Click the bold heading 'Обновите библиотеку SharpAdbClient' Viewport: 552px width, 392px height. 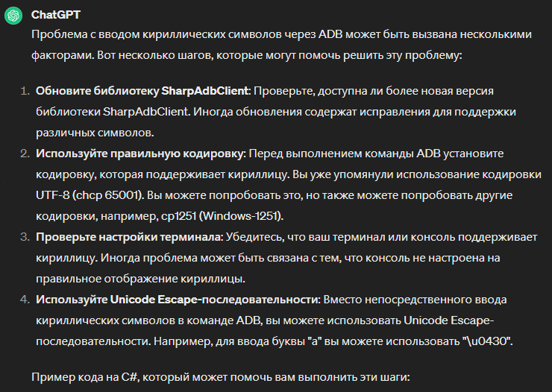143,91
